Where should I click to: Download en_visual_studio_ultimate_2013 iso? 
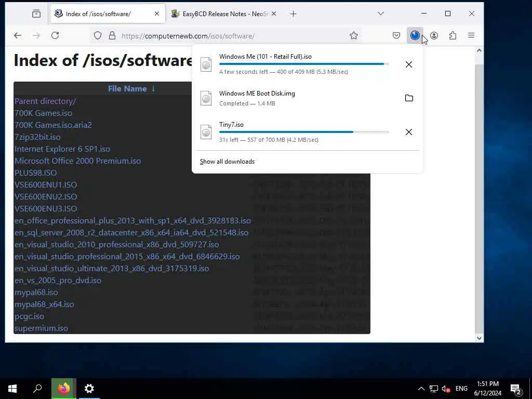pyautogui.click(x=112, y=269)
